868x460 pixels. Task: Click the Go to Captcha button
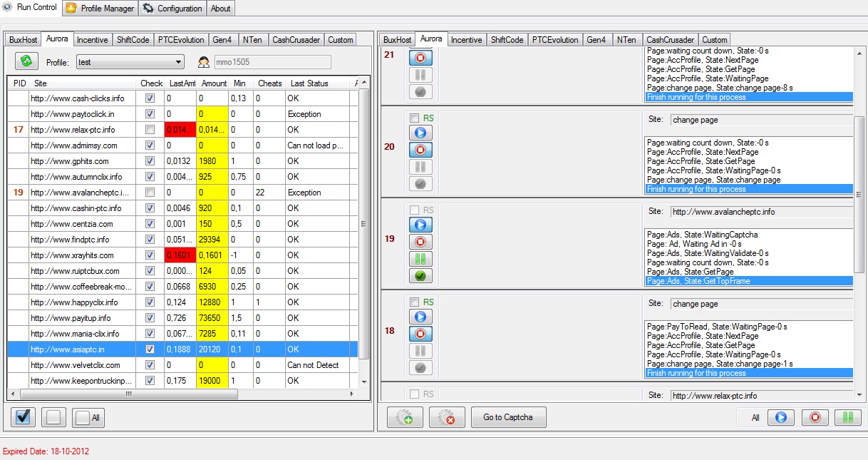point(508,417)
